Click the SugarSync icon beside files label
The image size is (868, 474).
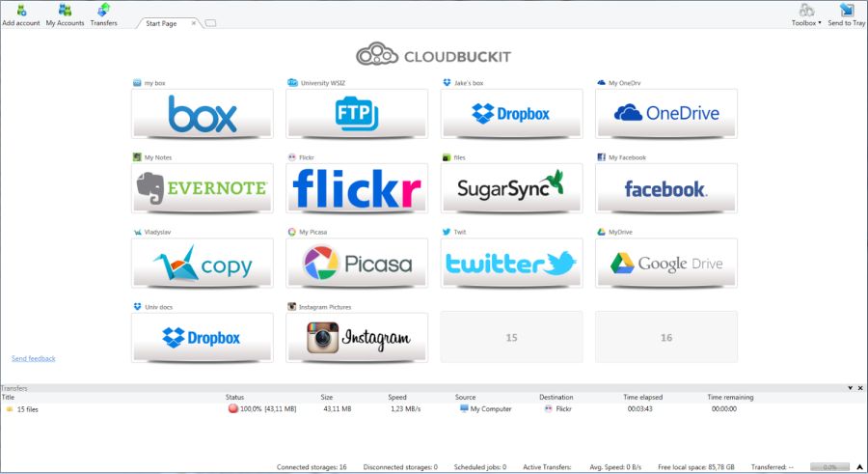(447, 157)
